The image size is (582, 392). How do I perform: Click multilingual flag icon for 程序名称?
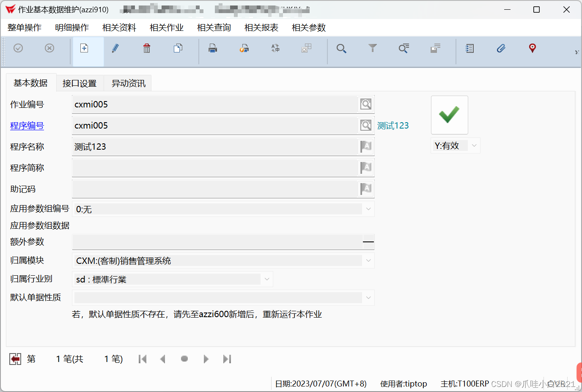[x=366, y=146]
